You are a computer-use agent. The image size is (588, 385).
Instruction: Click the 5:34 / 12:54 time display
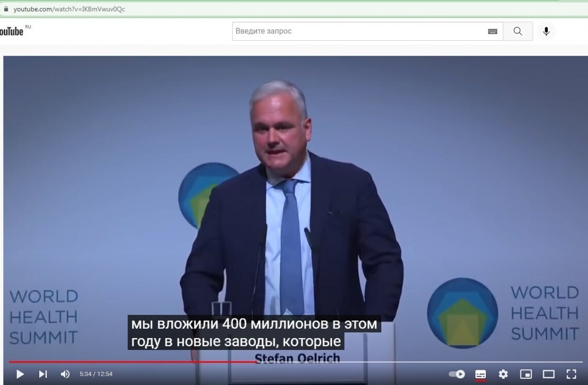click(x=96, y=374)
